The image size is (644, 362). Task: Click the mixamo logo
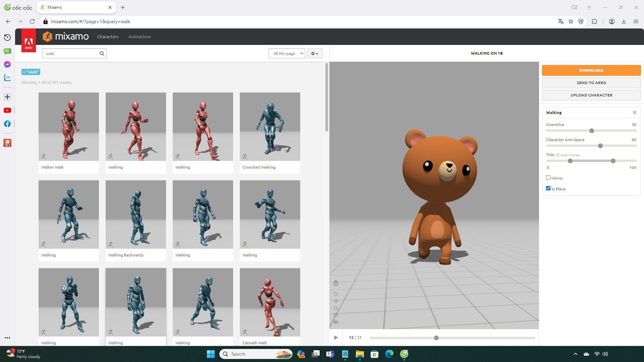(66, 37)
